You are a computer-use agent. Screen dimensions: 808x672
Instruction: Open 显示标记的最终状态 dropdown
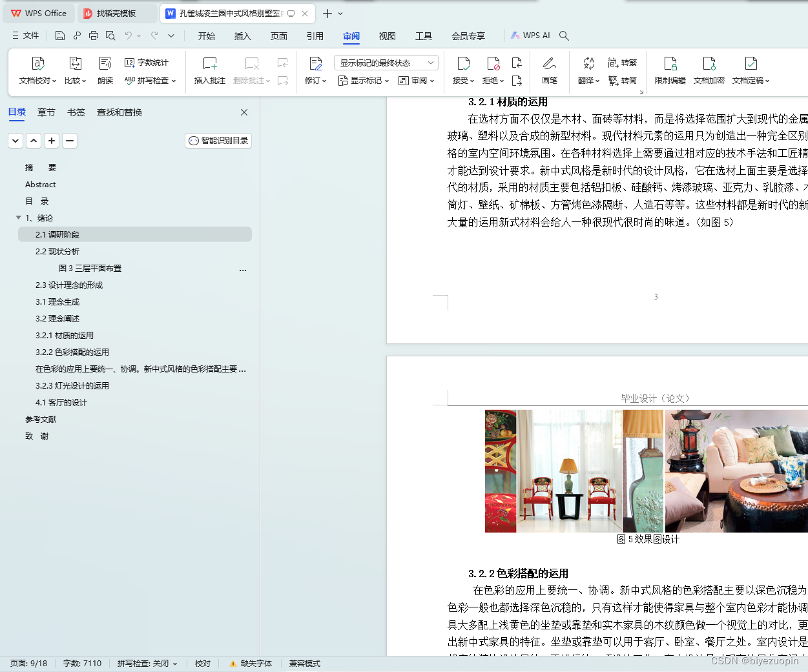[386, 63]
